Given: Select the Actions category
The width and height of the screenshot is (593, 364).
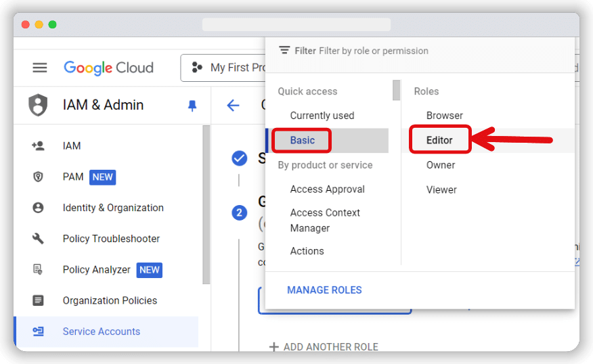Looking at the screenshot, I should (x=307, y=251).
